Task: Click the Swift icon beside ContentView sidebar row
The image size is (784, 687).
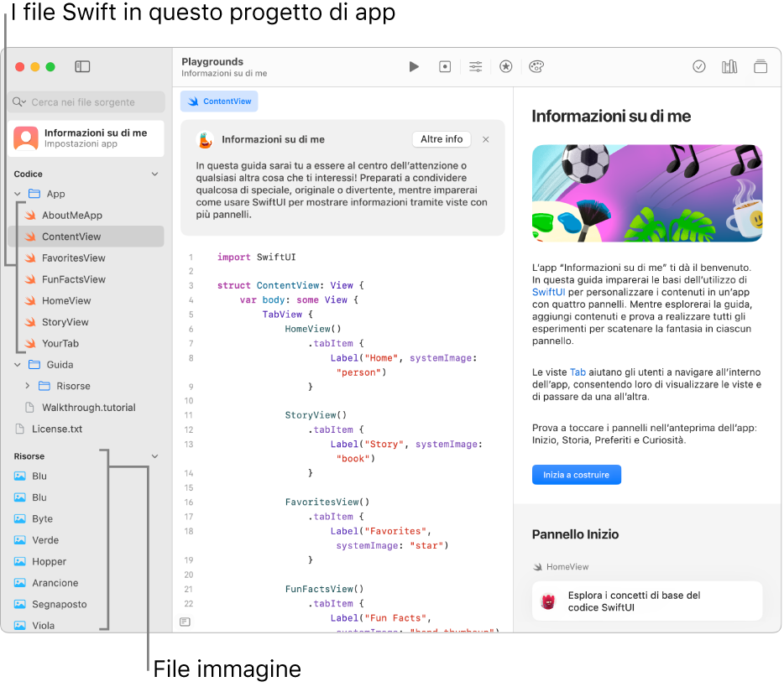Action: click(x=30, y=237)
